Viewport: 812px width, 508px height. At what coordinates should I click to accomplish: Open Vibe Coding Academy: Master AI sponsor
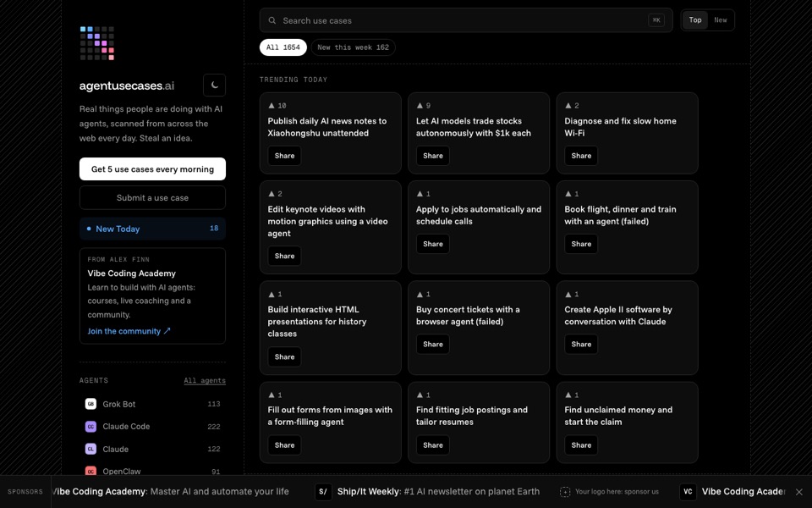170,491
